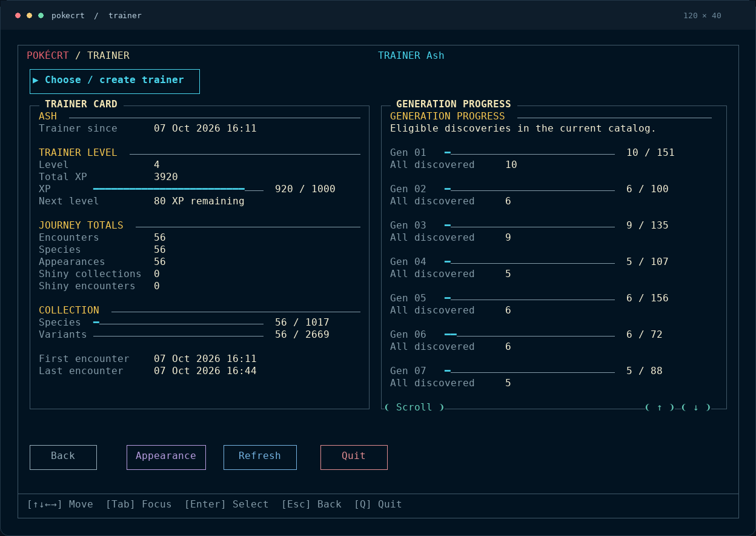Click the Gen 06 progress bar
The image size is (756, 536).
[x=529, y=335]
